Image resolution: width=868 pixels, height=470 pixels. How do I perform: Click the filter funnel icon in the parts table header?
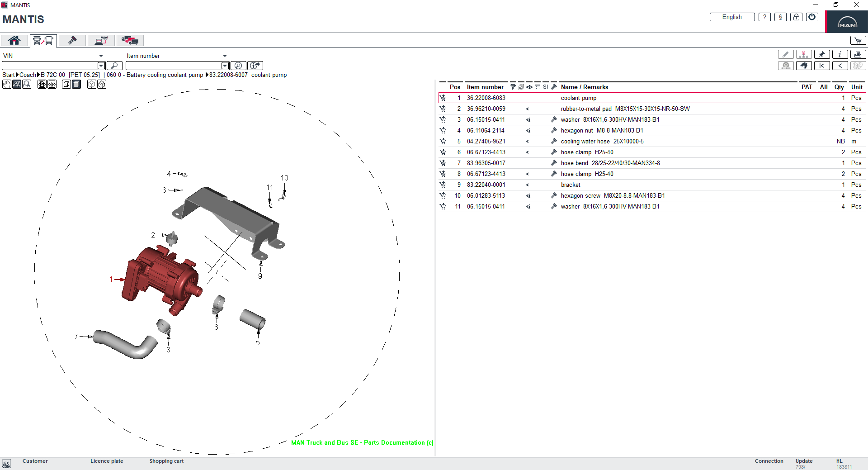tap(513, 87)
